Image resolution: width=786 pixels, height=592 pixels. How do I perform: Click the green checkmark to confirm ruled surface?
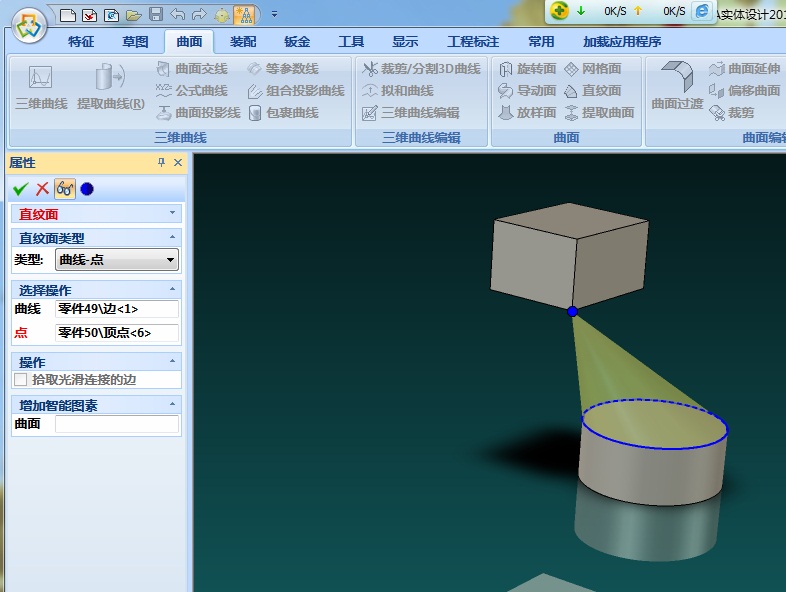coord(20,188)
